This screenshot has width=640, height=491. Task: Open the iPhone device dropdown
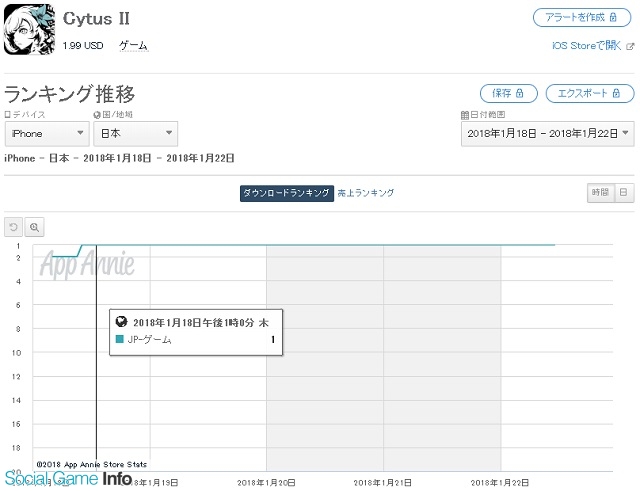pos(47,133)
